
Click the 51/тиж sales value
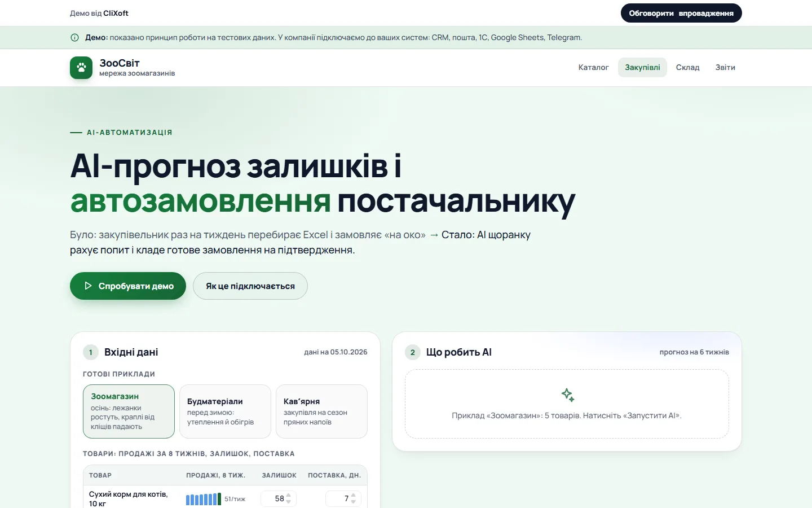point(235,499)
